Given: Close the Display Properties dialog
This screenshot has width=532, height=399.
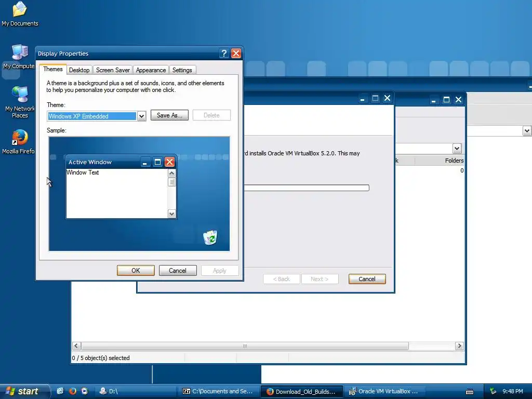Looking at the screenshot, I should coord(236,54).
